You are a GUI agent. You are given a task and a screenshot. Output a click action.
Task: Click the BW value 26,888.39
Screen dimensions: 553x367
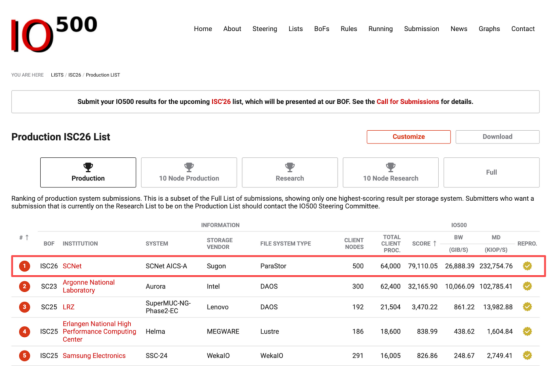click(x=460, y=266)
